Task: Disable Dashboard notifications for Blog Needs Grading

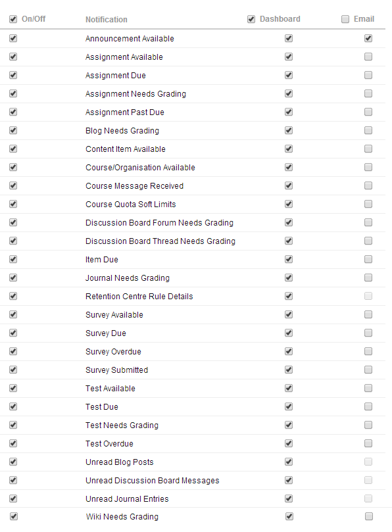Action: pyautogui.click(x=289, y=130)
